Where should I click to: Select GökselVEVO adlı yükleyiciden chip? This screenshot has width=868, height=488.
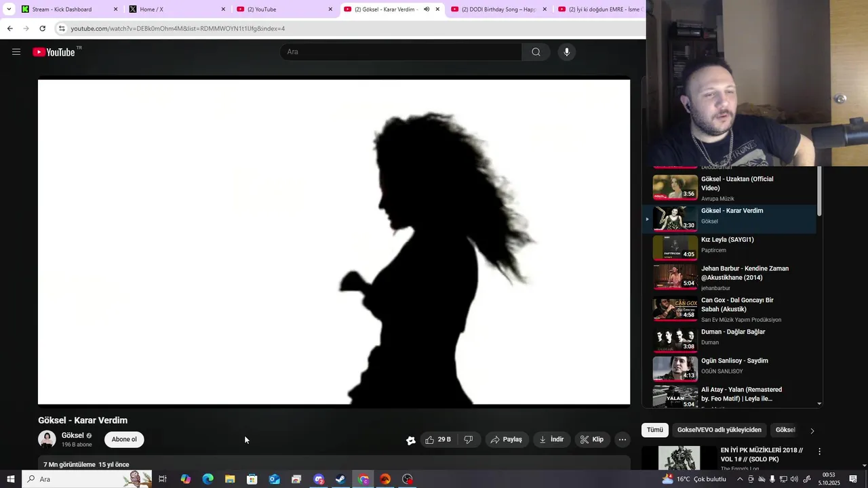point(719,430)
